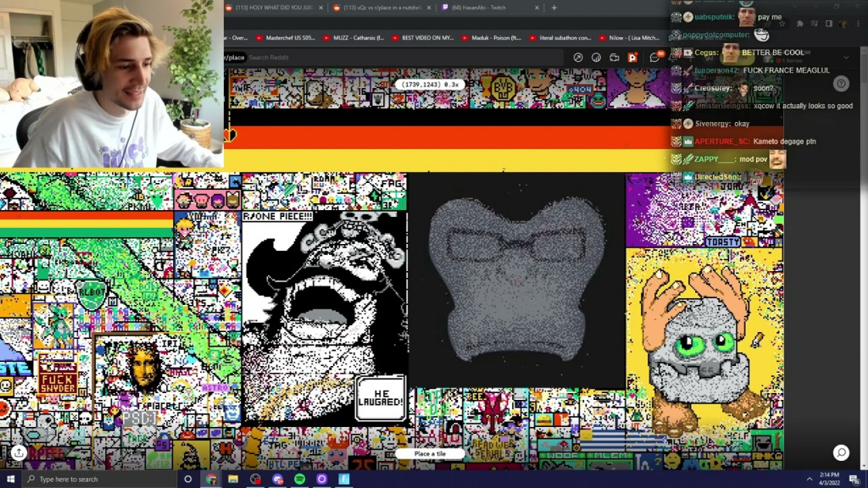Bookmark this page with star icon
The image size is (868, 488).
click(782, 24)
